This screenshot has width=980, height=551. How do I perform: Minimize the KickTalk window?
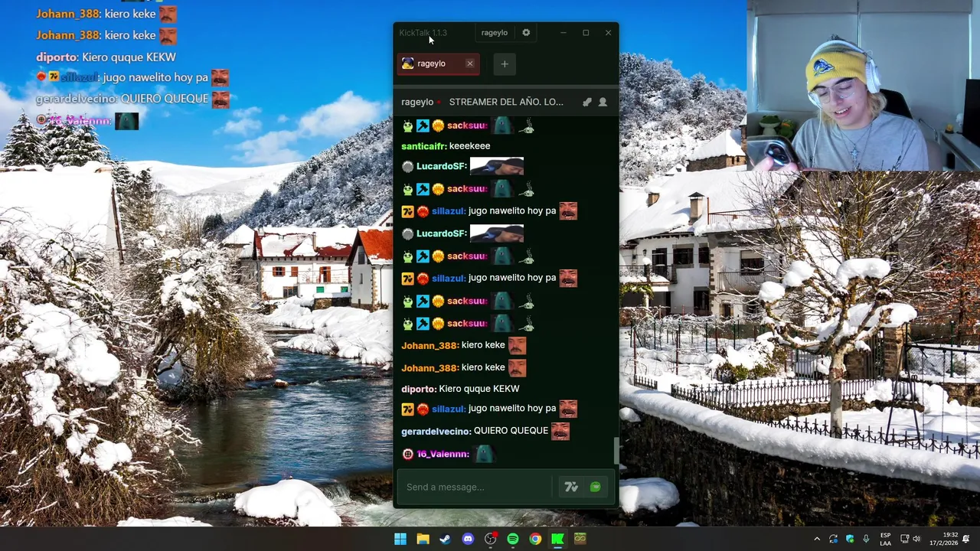[563, 33]
